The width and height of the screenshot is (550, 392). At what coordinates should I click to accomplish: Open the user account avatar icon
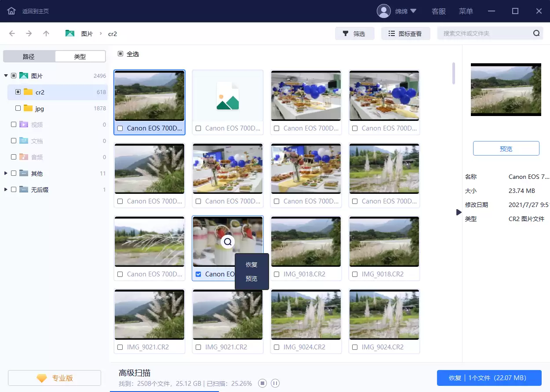pos(384,11)
